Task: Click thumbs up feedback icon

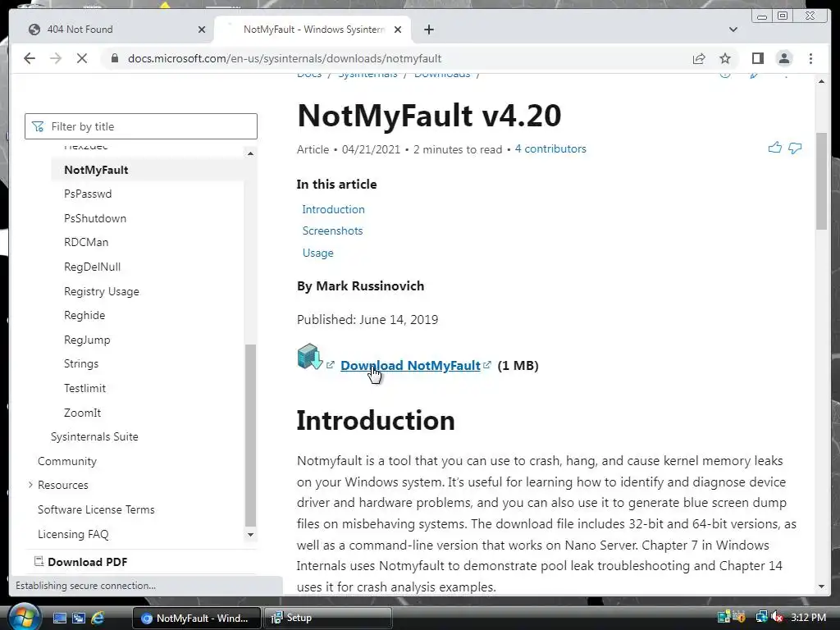Action: click(774, 148)
